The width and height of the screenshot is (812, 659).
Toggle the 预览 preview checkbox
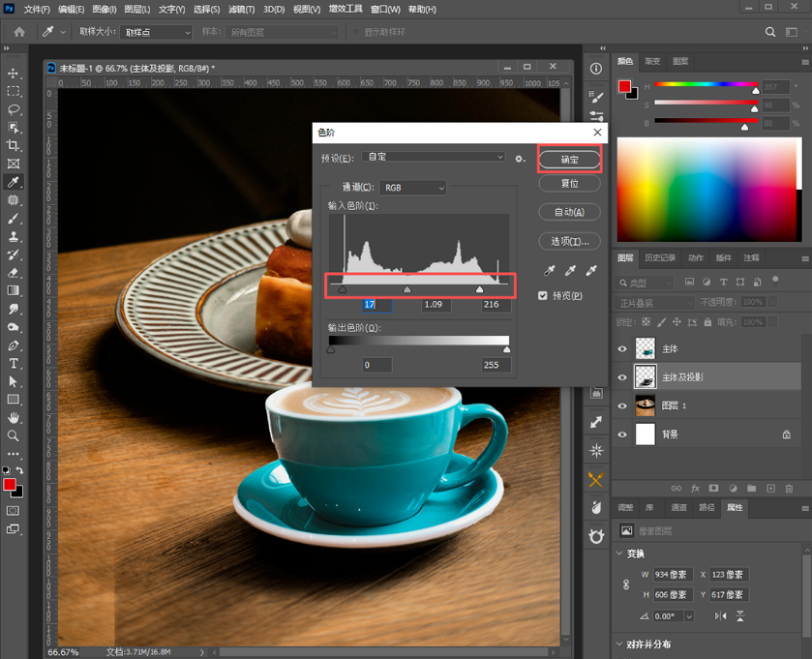(543, 295)
